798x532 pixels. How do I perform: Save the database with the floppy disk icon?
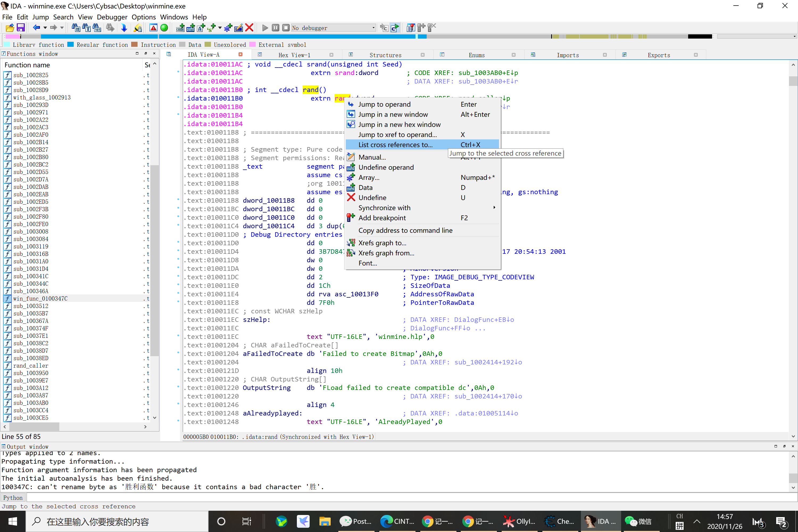tap(21, 28)
